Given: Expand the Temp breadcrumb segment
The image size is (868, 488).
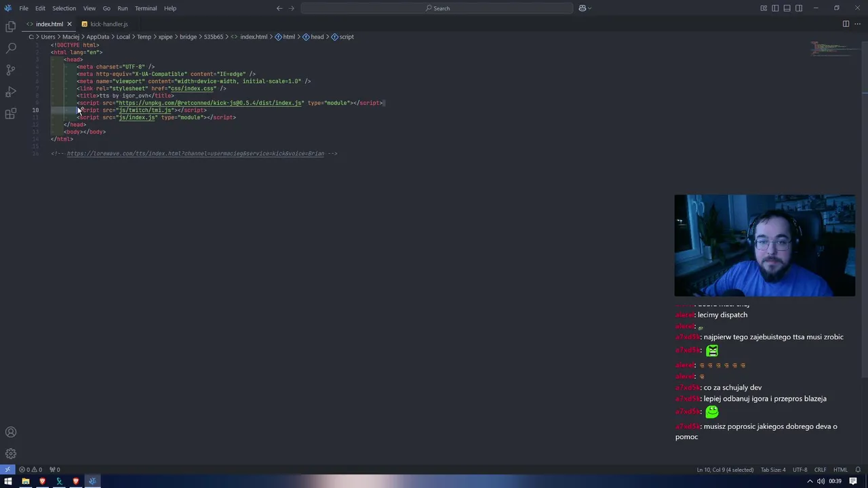Looking at the screenshot, I should pos(144,37).
